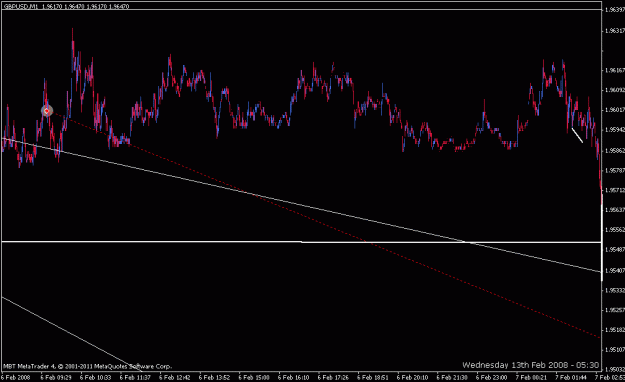This screenshot has height=382, width=625.
Task: Click time axis label '6 Feb 21:30'
Action: click(x=452, y=377)
